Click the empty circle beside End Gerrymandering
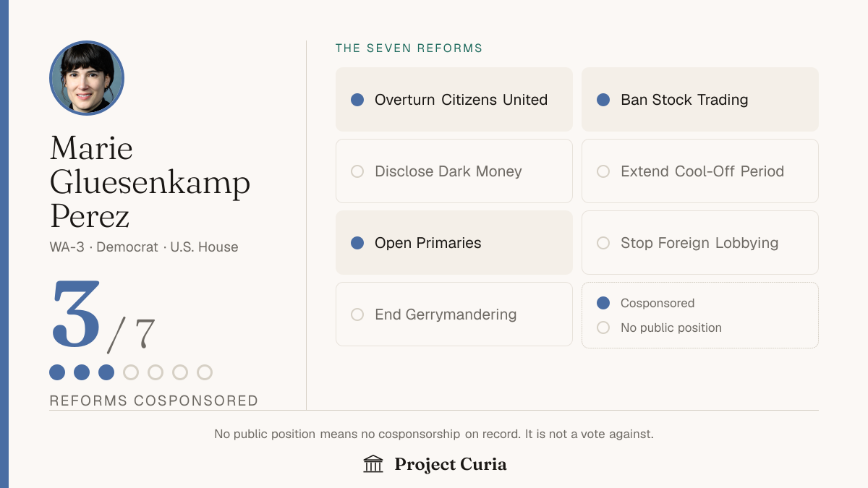This screenshot has height=488, width=868. pos(357,314)
